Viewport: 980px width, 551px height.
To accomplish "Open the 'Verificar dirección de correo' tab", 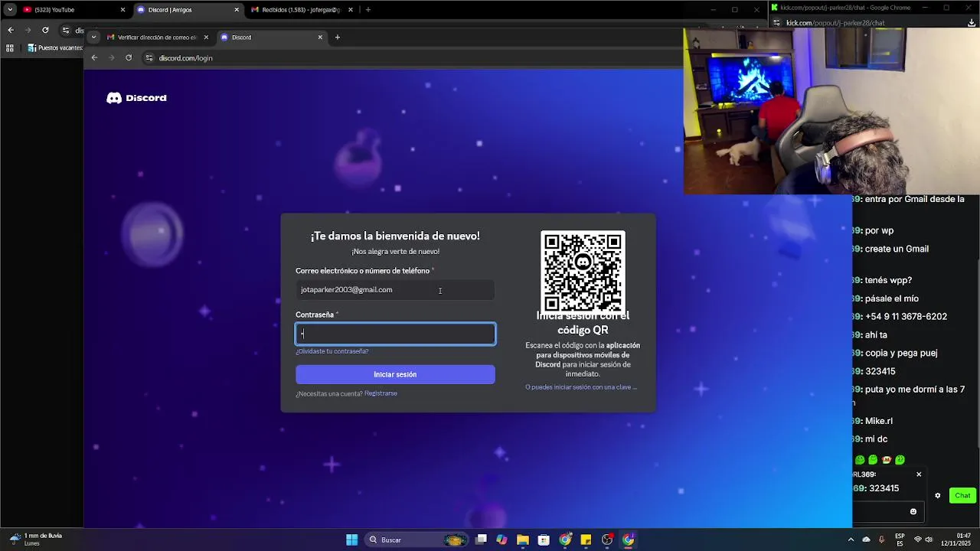I will (158, 37).
